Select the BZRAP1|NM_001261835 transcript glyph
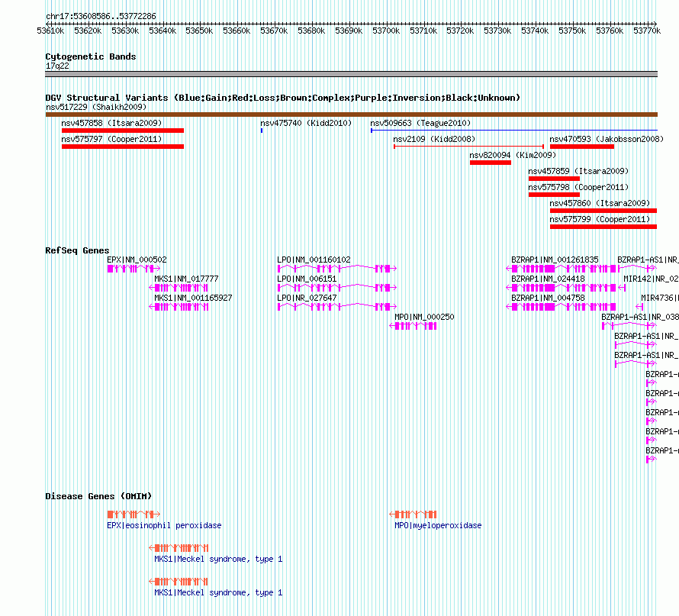The image size is (679, 616). (561, 269)
